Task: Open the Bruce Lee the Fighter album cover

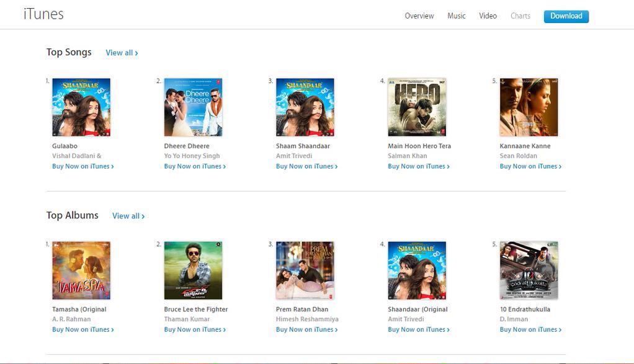Action: (194, 270)
